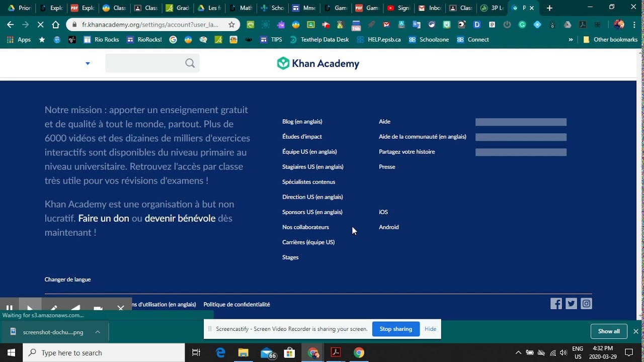
Task: Open 'Études d'impact' footer link
Action: pyautogui.click(x=302, y=137)
